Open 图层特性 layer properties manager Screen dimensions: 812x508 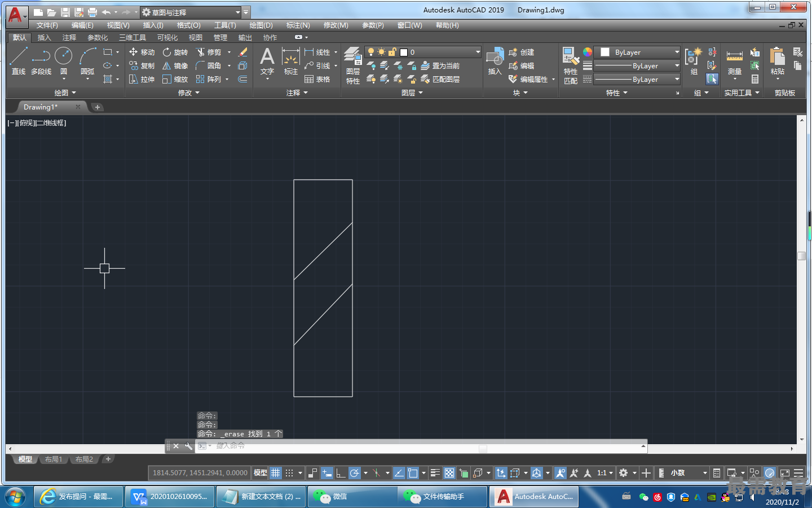353,65
